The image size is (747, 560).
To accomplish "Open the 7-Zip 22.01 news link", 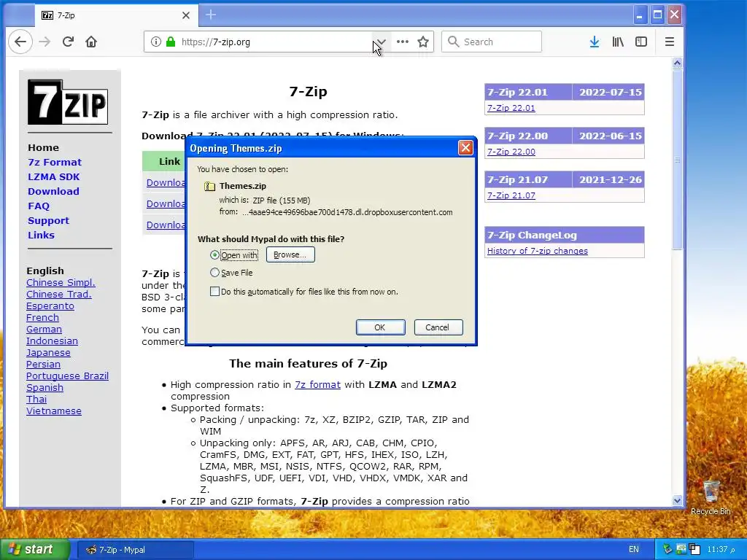I will pos(511,108).
